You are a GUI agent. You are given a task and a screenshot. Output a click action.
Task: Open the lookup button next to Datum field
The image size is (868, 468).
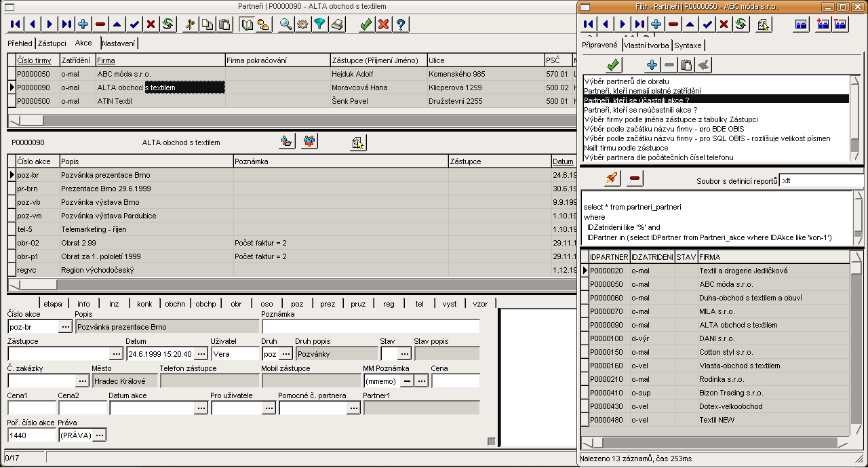201,353
